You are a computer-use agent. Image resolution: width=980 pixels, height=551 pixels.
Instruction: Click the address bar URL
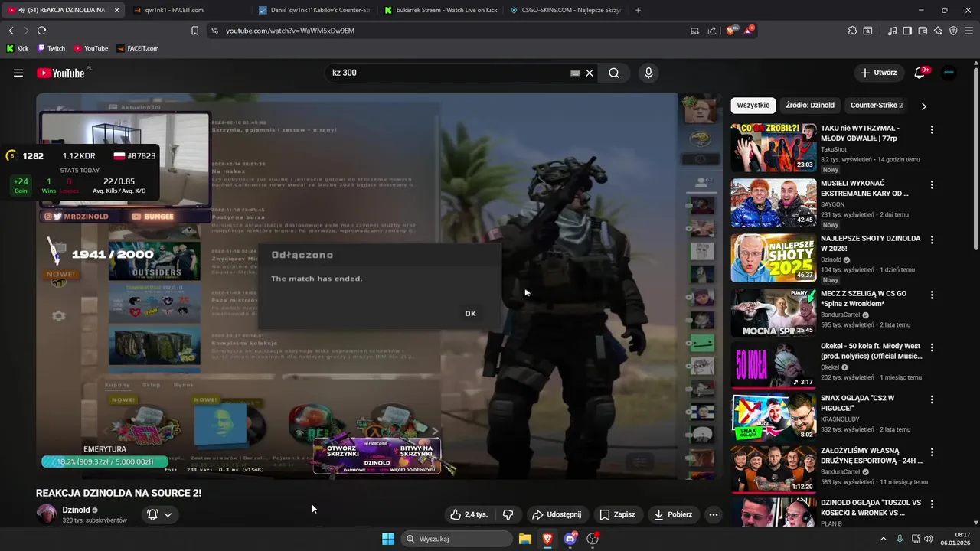tap(290, 31)
